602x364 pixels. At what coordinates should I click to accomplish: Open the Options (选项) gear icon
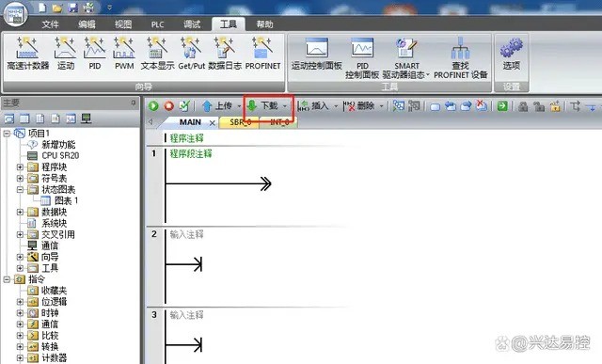tap(511, 54)
